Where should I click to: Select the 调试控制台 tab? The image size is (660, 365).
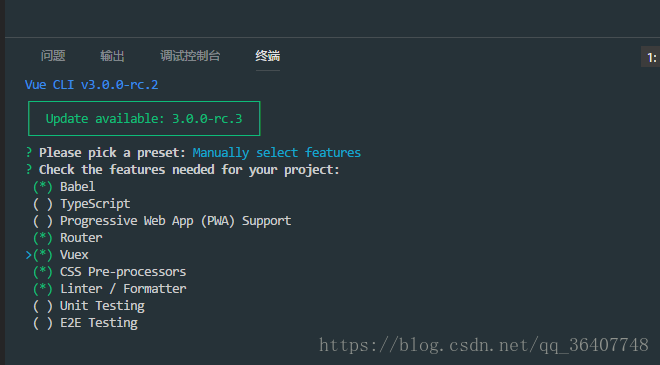190,56
